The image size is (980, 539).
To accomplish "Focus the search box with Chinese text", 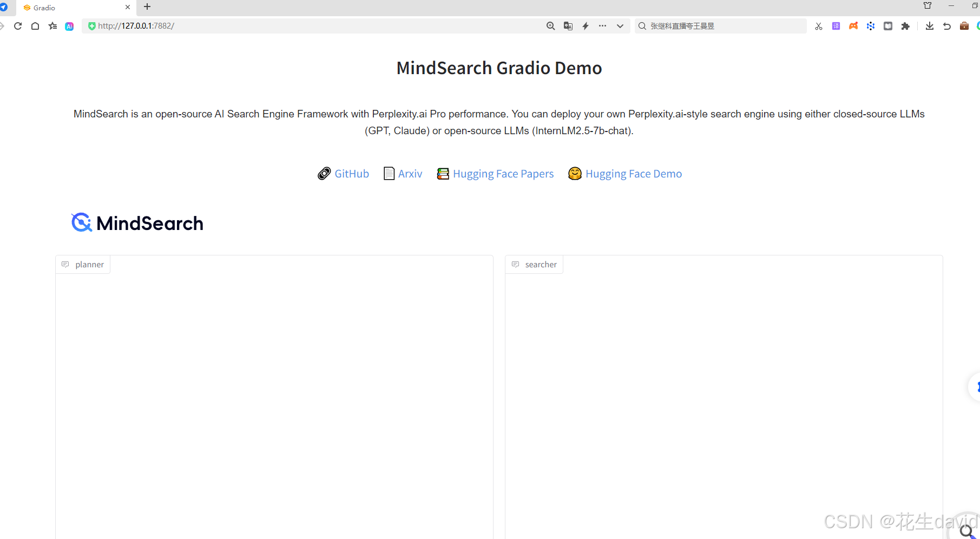I will pyautogui.click(x=720, y=26).
